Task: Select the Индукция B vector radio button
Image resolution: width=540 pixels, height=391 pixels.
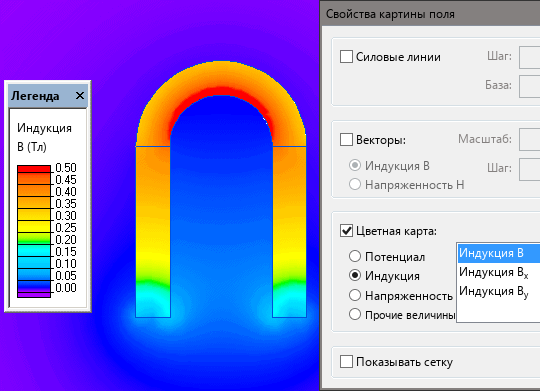Action: [x=355, y=165]
